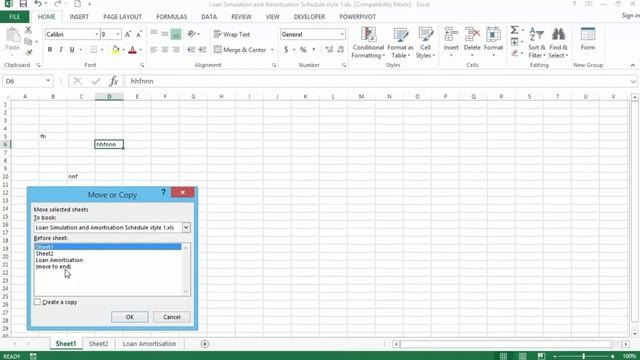The width and height of the screenshot is (640, 360).
Task: Switch to Normal view in status bar
Action: click(503, 356)
